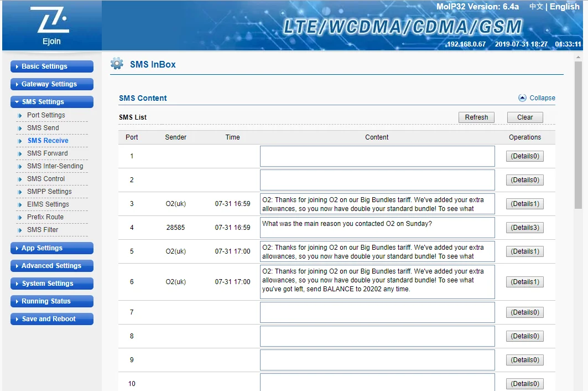The width and height of the screenshot is (588, 391).
Task: Click time 07-31 17:00 in port 6 row
Action: coord(232,282)
